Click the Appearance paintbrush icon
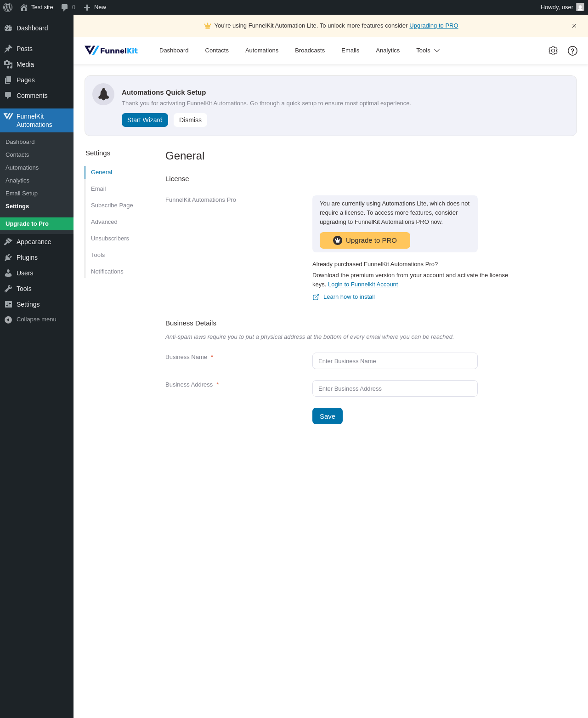Image resolution: width=588 pixels, height=718 pixels. (8, 242)
